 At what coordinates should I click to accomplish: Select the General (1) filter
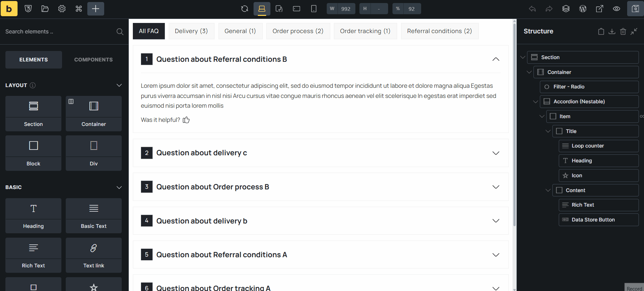click(240, 31)
